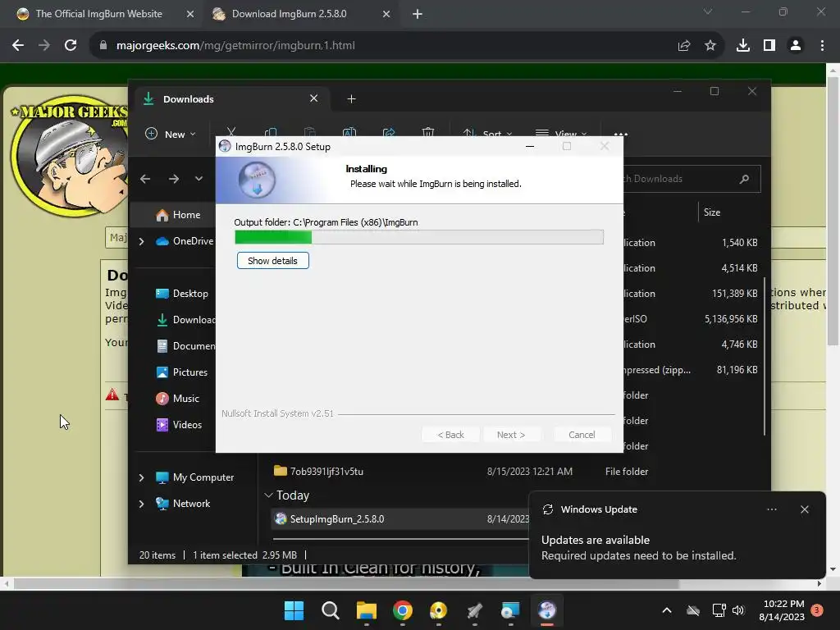Click the Delete trash icon in Explorer toolbar

click(x=427, y=132)
